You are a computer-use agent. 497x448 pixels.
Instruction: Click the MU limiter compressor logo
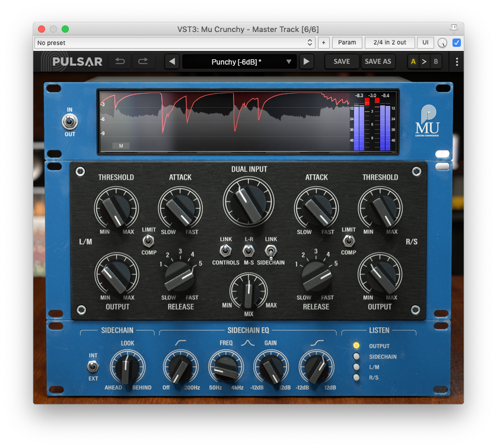(x=427, y=121)
